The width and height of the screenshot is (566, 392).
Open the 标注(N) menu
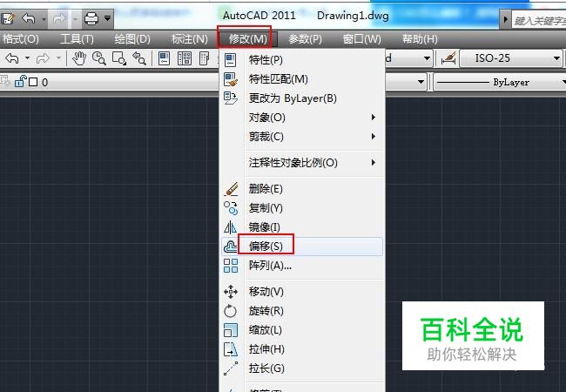tap(190, 39)
